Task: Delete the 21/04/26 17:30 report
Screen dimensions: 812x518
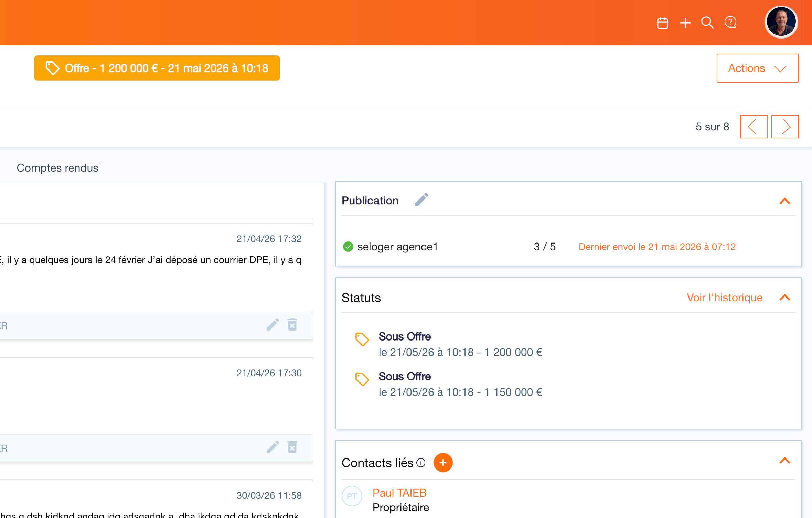Action: pyautogui.click(x=292, y=447)
